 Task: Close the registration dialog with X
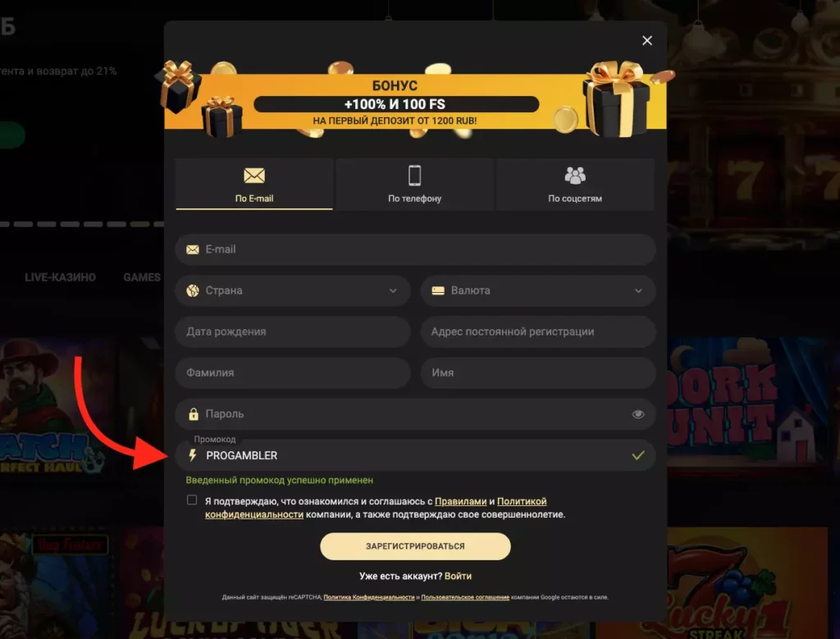(647, 41)
